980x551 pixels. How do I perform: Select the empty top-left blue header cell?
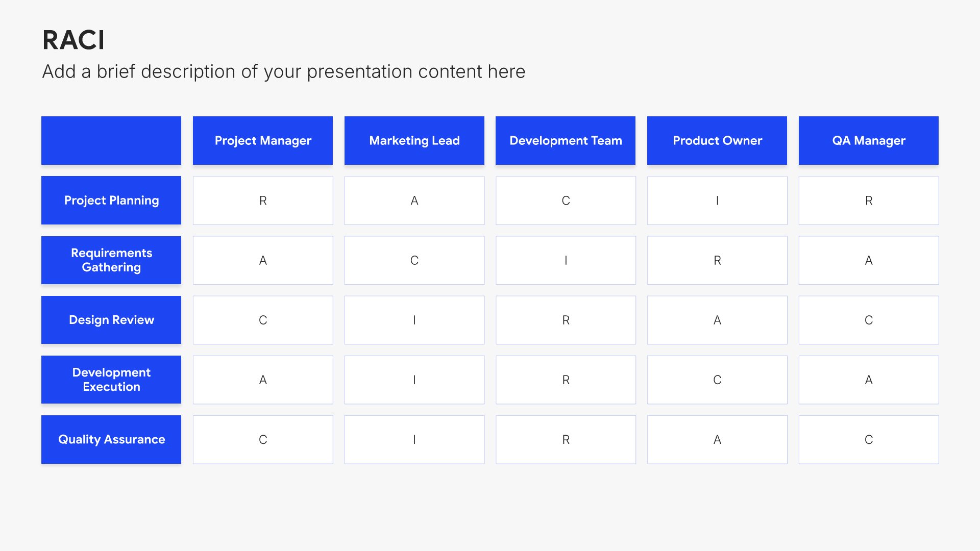[111, 140]
